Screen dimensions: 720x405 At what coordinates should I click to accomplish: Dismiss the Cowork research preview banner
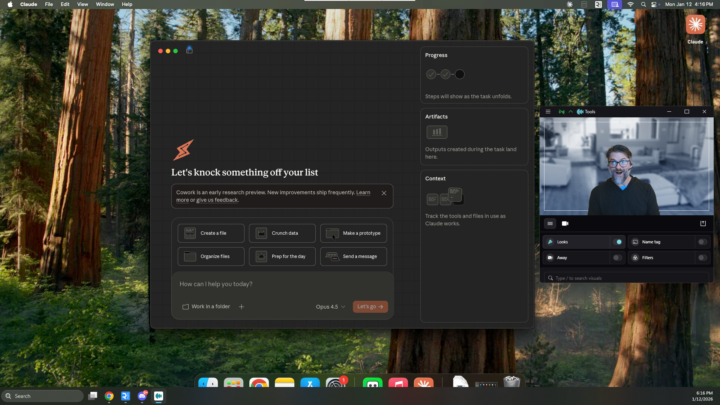[x=384, y=193]
